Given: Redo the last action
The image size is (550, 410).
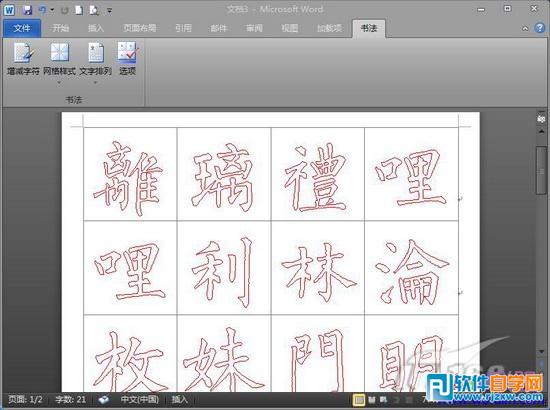Looking at the screenshot, I should point(65,11).
